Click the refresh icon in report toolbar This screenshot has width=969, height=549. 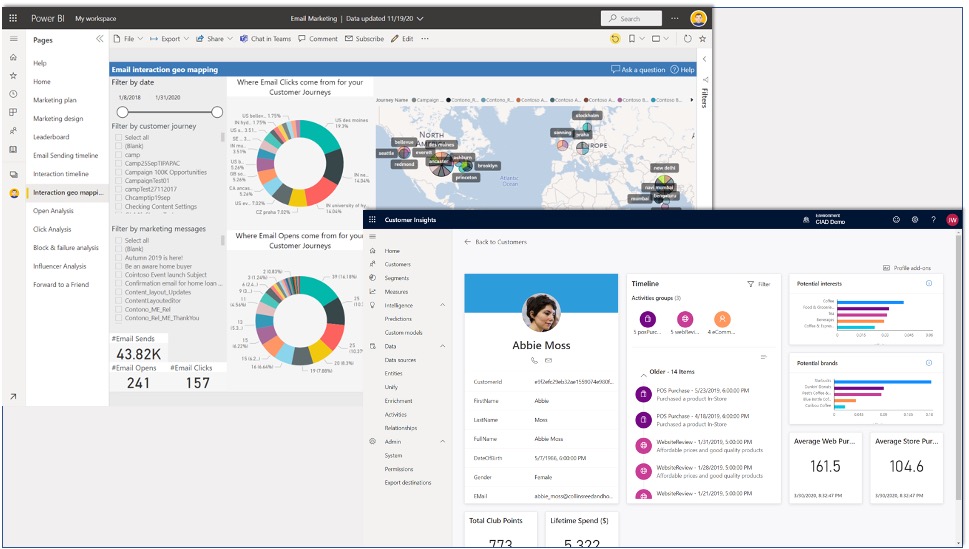686,39
